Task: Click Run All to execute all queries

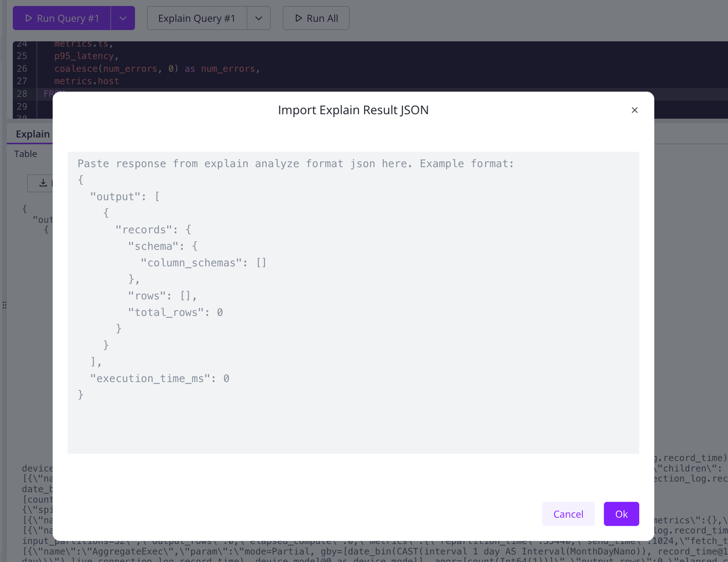Action: (x=316, y=18)
